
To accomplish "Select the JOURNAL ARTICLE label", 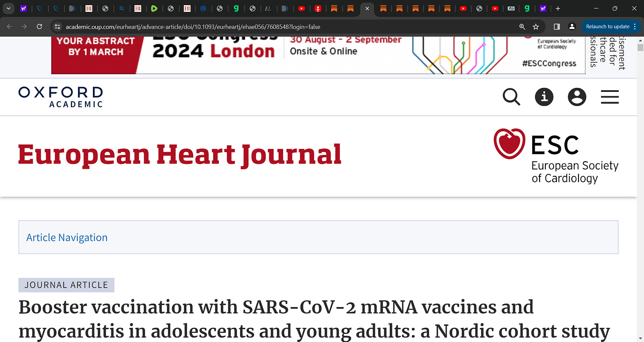I will 66,285.
